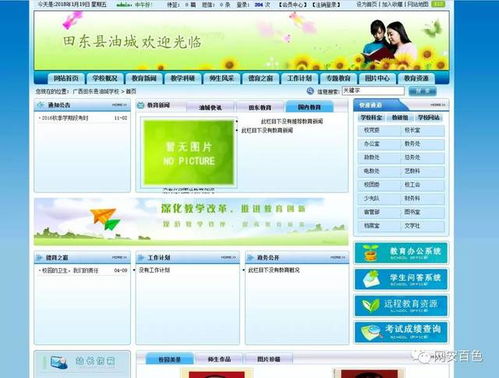The height and width of the screenshot is (378, 499).
Task: Open MORE link in 通知公告 panel
Action: pyautogui.click(x=119, y=105)
